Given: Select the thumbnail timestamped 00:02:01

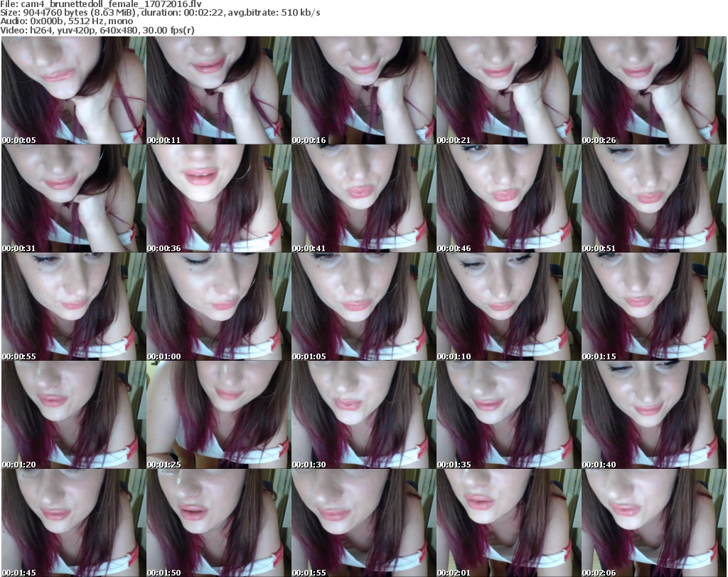Looking at the screenshot, I should coord(508,523).
